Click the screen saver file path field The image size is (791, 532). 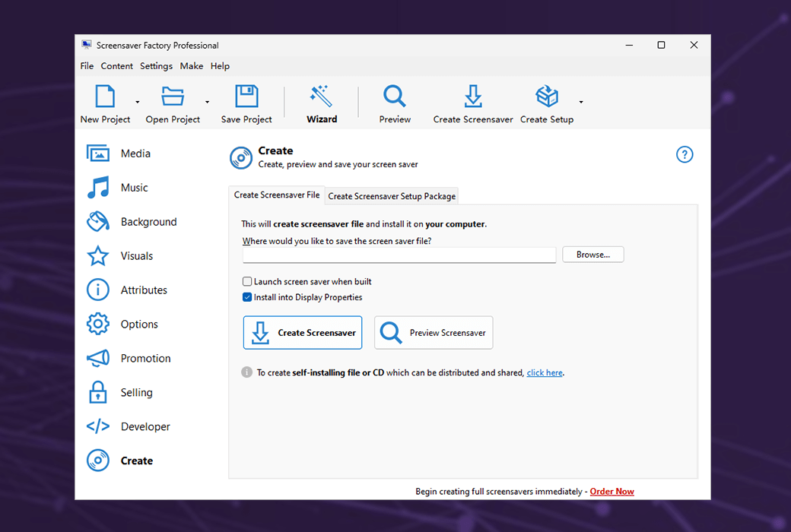tap(399, 255)
